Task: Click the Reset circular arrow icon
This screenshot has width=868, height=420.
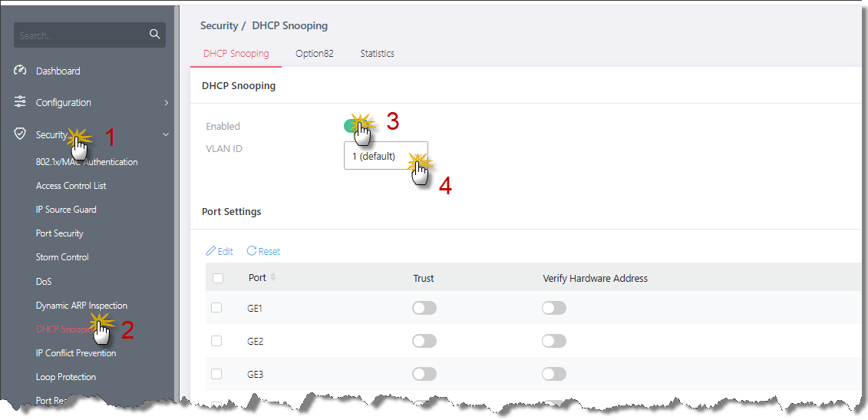Action: pyautogui.click(x=251, y=251)
